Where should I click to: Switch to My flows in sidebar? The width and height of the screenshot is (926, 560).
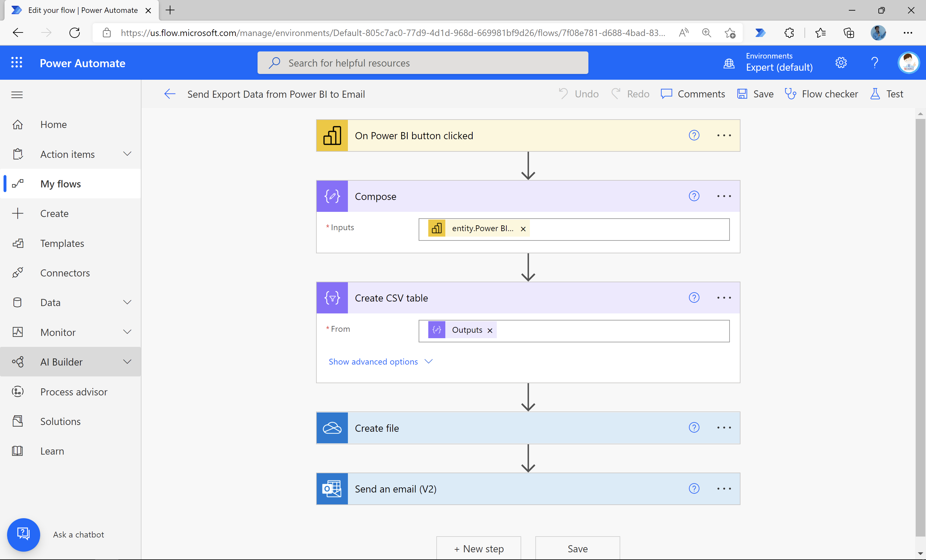(60, 184)
